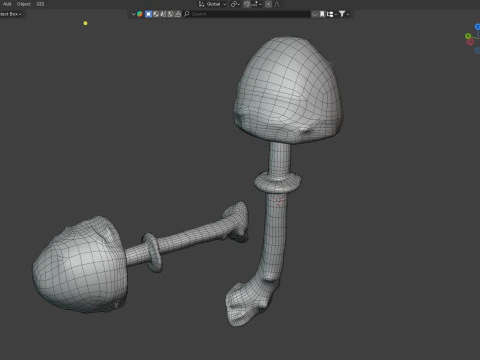
Task: Open the GIS menu
Action: click(40, 4)
